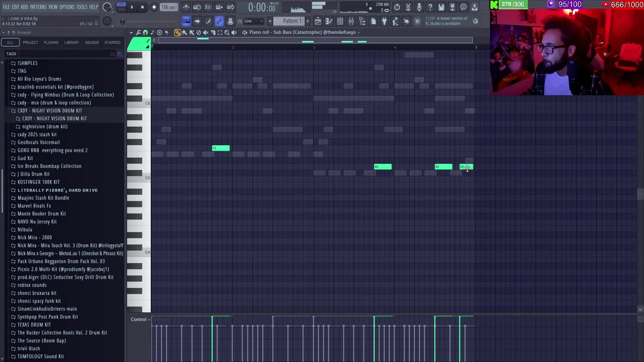Click the browser search magnifier icon
The height and width of the screenshot is (362, 644).
(x=120, y=54)
